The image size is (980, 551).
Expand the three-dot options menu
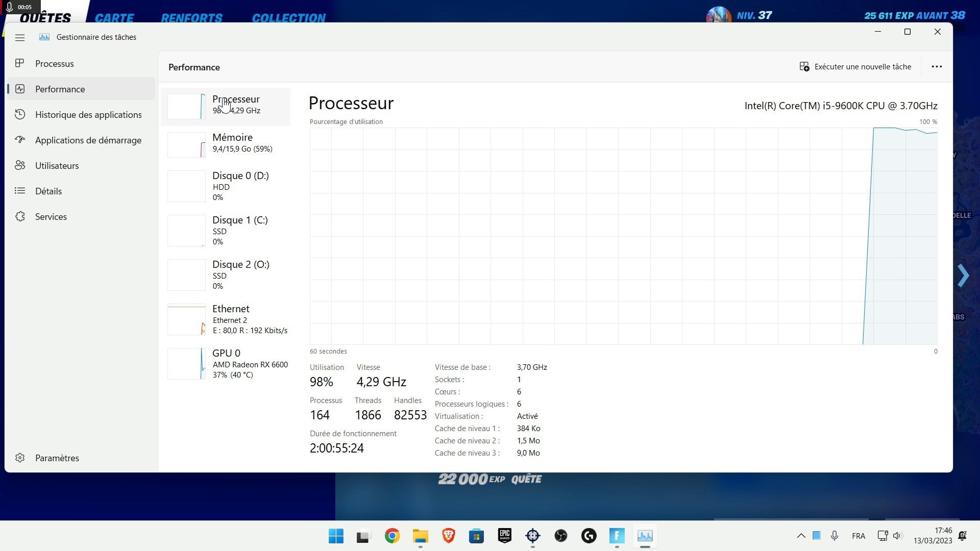pyautogui.click(x=936, y=67)
